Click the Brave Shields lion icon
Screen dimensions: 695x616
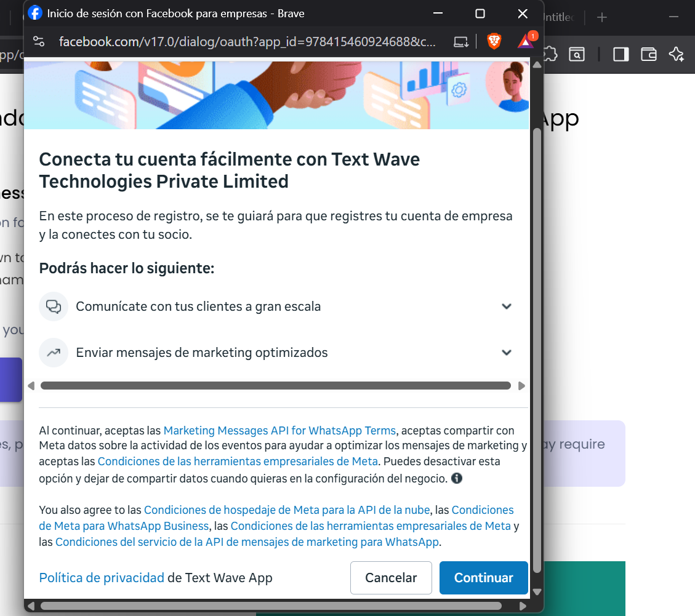[x=494, y=41]
